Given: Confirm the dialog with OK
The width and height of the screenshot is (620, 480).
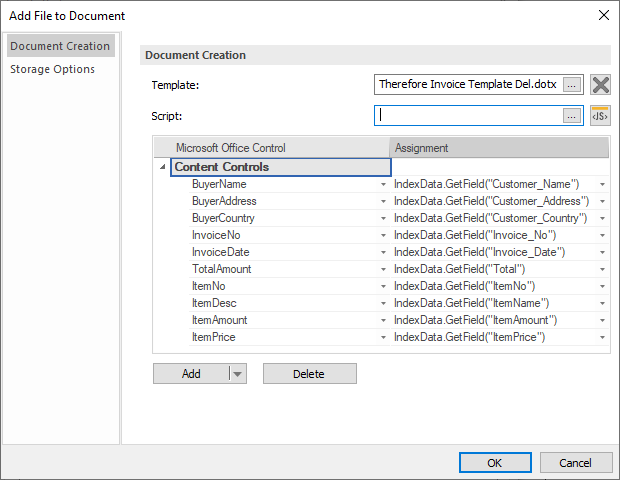Looking at the screenshot, I should [x=495, y=463].
